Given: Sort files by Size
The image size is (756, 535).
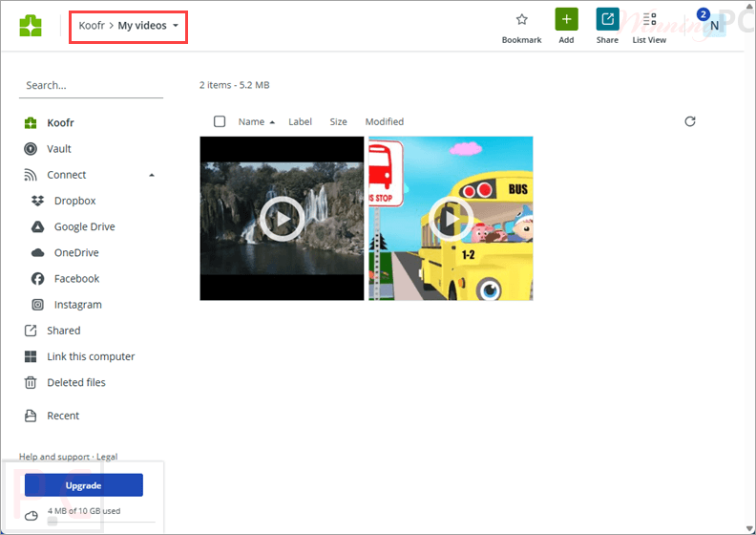Looking at the screenshot, I should coord(339,121).
